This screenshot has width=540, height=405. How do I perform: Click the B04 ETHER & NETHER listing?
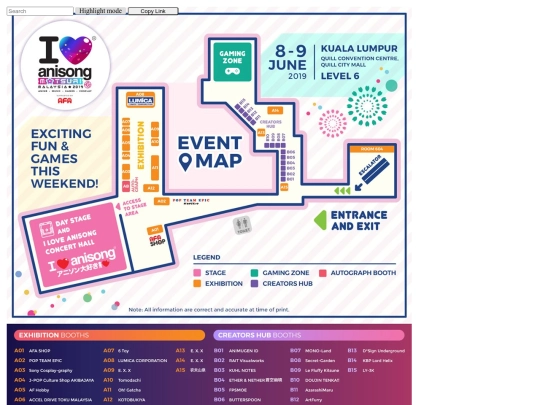point(248,380)
